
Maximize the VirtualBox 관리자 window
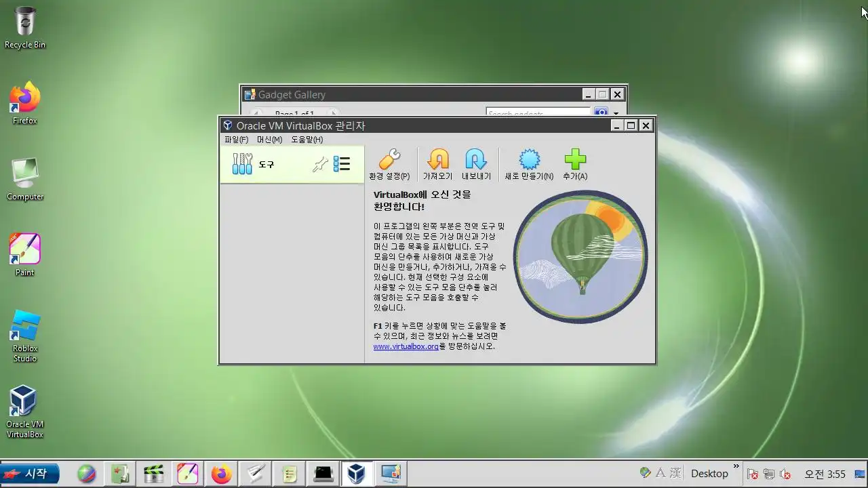[x=631, y=125]
